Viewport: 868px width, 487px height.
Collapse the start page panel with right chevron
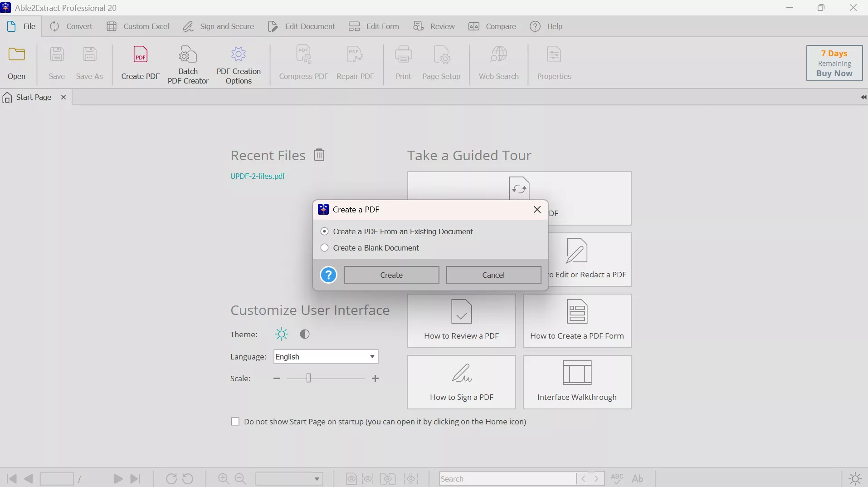[x=863, y=97]
